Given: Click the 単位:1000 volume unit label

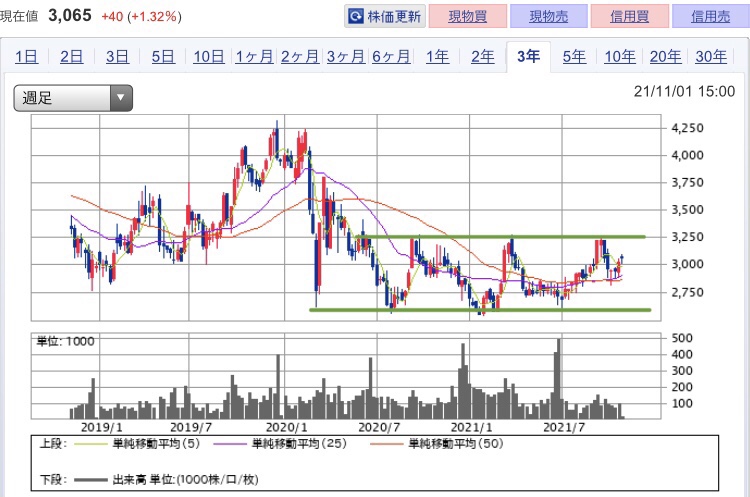Looking at the screenshot, I should click(66, 341).
